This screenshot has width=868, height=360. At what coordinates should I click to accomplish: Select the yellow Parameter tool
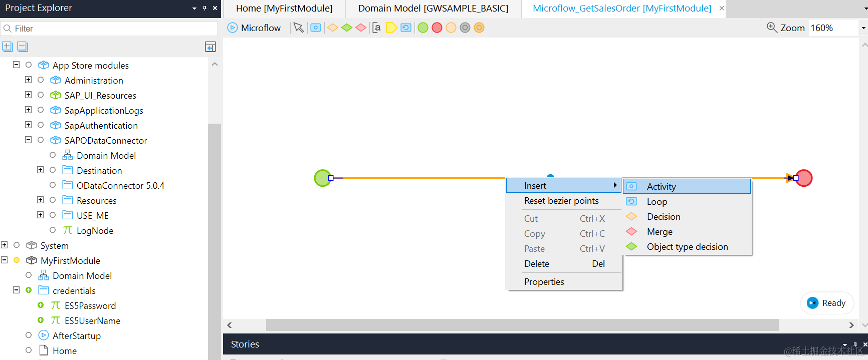(391, 28)
